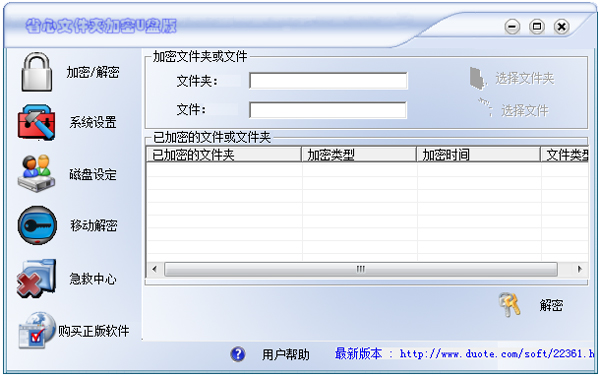Open 购买正版软件 from the sidebar

pyautogui.click(x=94, y=331)
